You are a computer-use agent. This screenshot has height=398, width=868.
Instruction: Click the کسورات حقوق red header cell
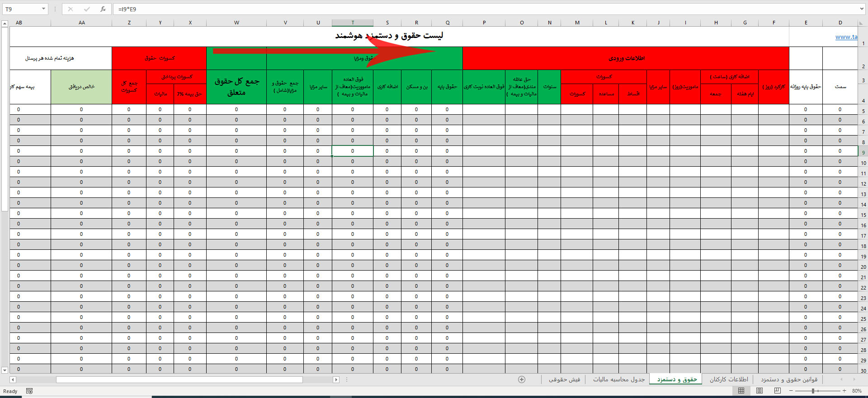pyautogui.click(x=159, y=58)
